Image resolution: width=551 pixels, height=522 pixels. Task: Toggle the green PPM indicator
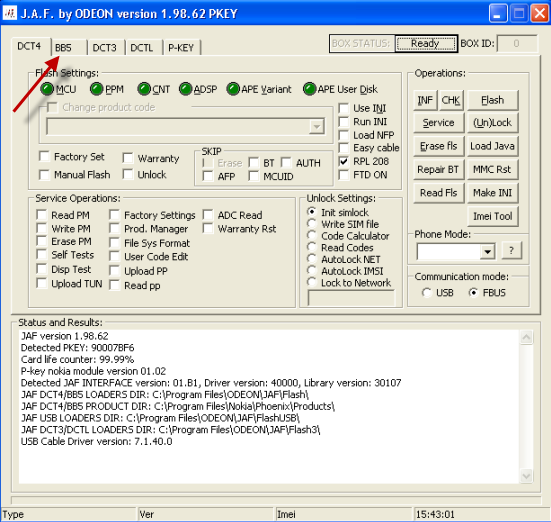coord(96,89)
